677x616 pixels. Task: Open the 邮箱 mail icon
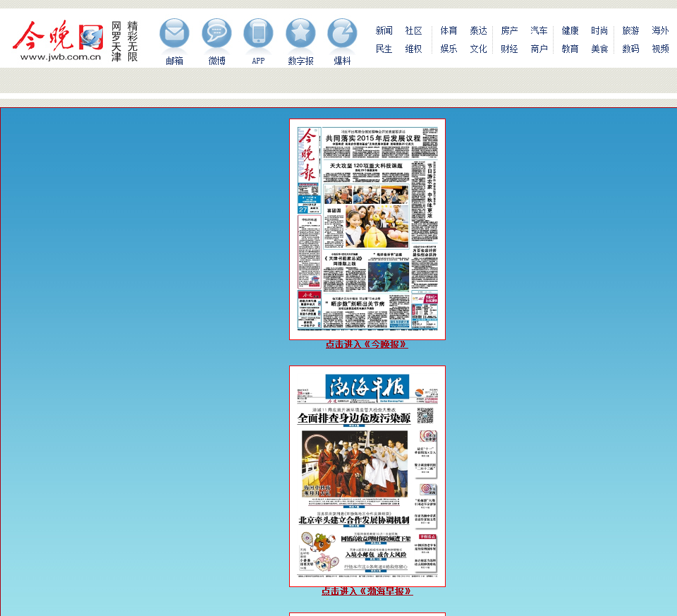pyautogui.click(x=174, y=34)
